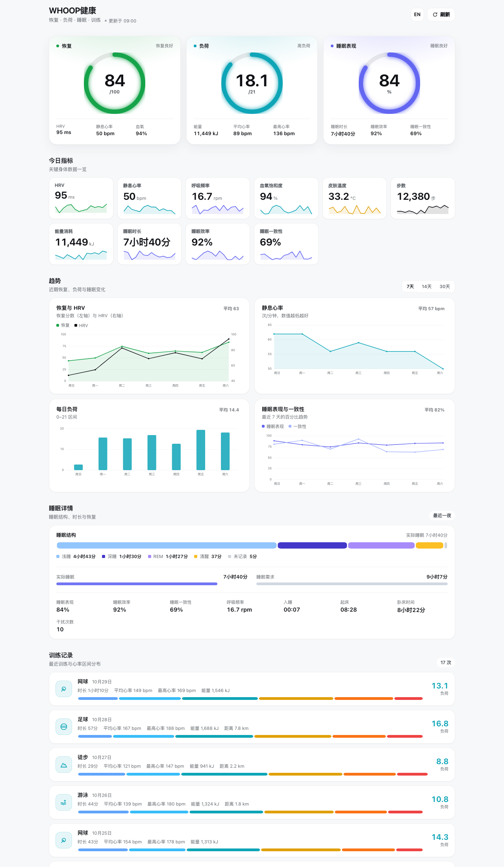504x867 pixels.
Task: Select the 30天 trend range tab
Action: click(445, 287)
